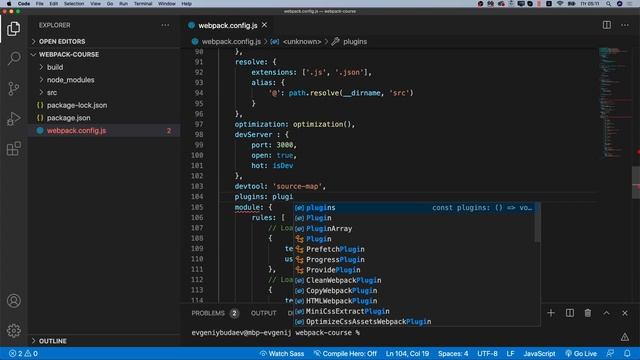Click plugins breadcrumb item

355,42
